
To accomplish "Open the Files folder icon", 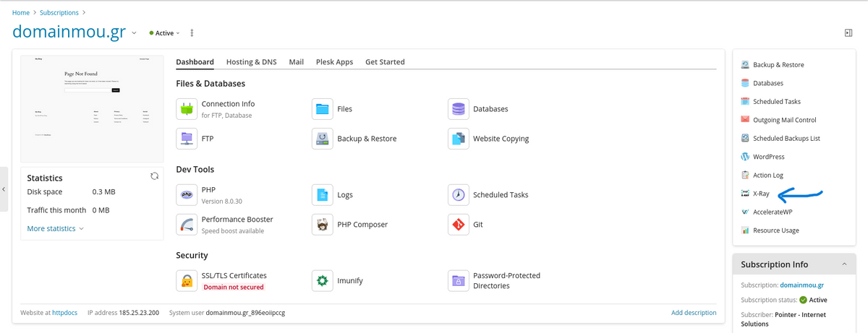I will coord(323,109).
